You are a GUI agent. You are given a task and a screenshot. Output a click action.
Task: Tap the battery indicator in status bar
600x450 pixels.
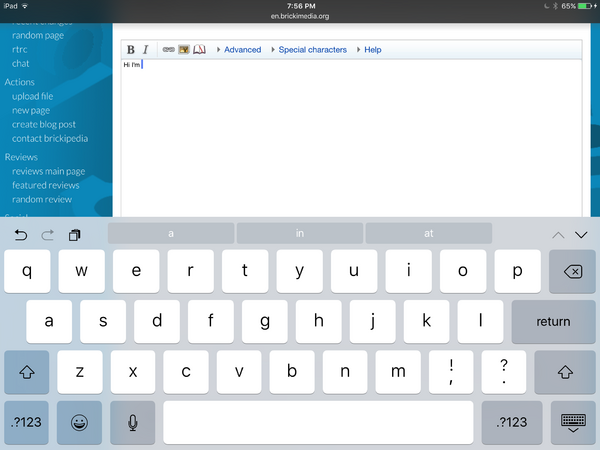587,6
